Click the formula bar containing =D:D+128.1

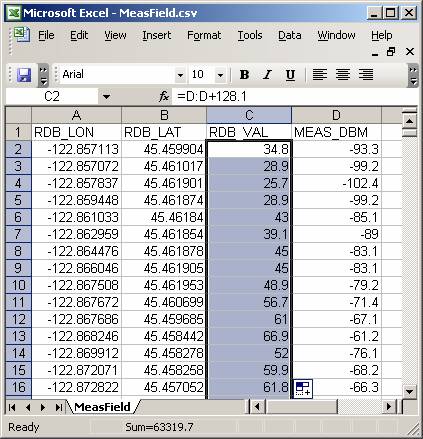(295, 97)
